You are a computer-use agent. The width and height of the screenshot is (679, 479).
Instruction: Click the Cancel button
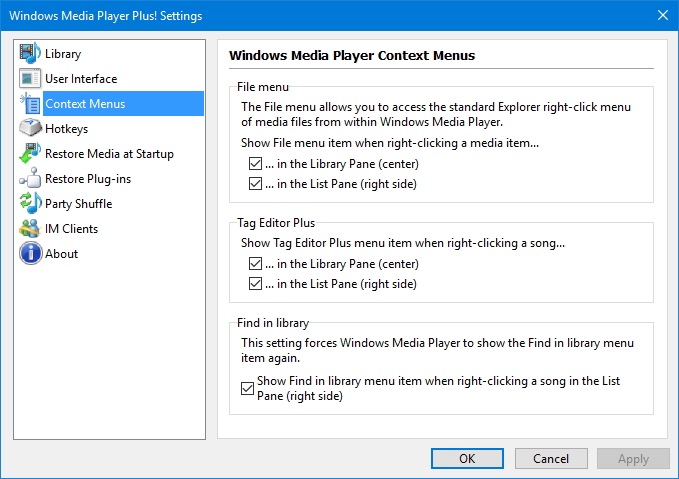coord(551,459)
